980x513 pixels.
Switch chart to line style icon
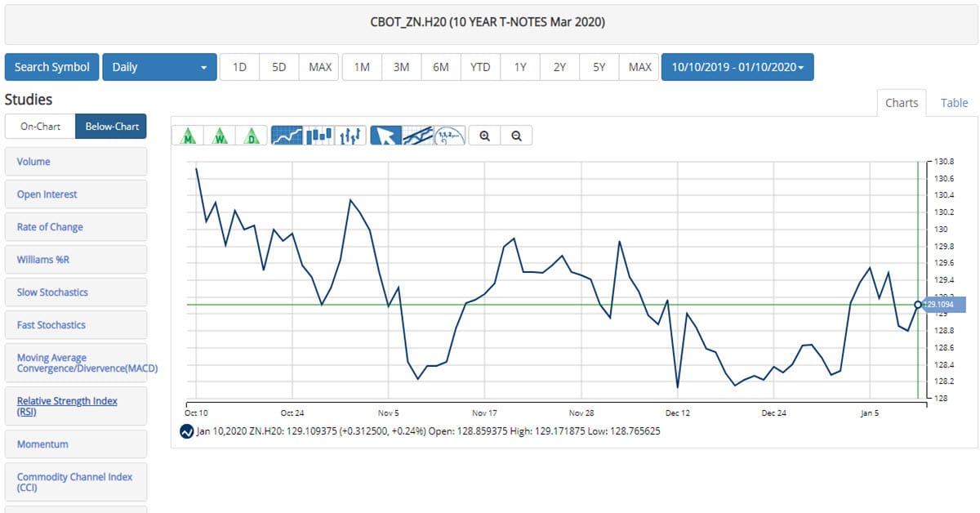286,135
